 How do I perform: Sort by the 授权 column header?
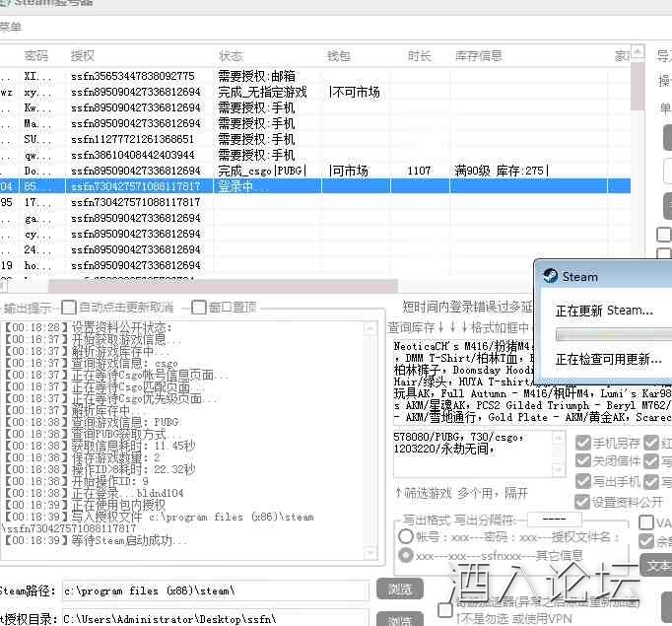tap(83, 56)
